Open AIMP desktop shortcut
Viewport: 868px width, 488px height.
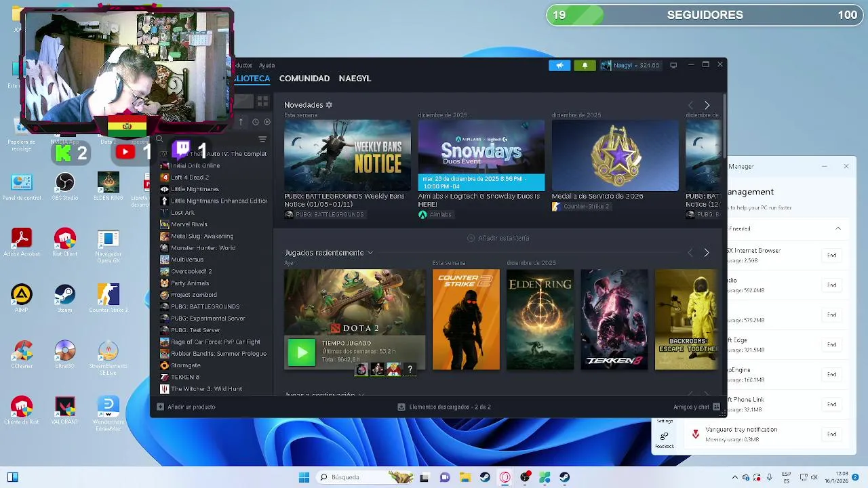click(x=22, y=298)
